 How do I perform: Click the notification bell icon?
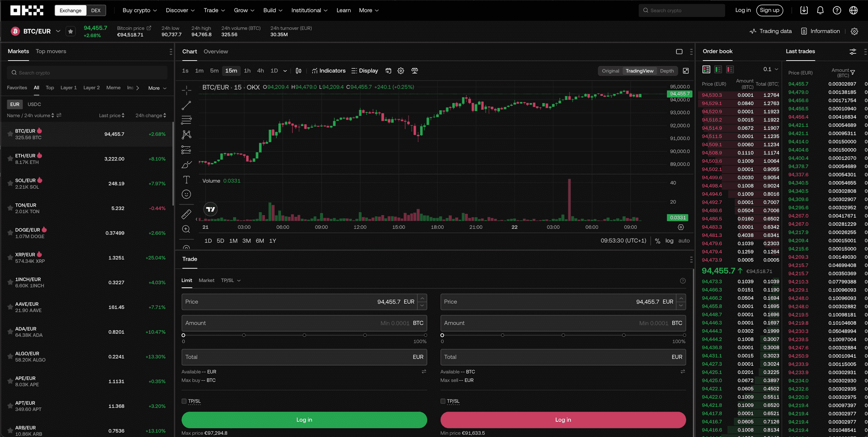tap(820, 10)
